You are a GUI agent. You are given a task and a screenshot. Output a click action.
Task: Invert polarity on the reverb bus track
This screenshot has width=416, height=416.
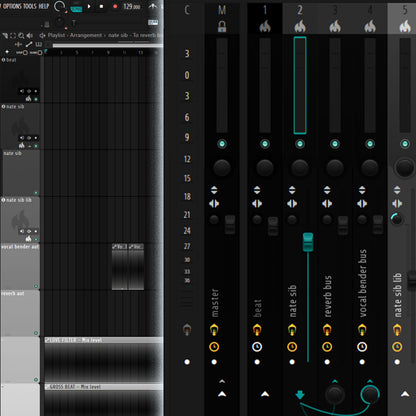click(327, 190)
